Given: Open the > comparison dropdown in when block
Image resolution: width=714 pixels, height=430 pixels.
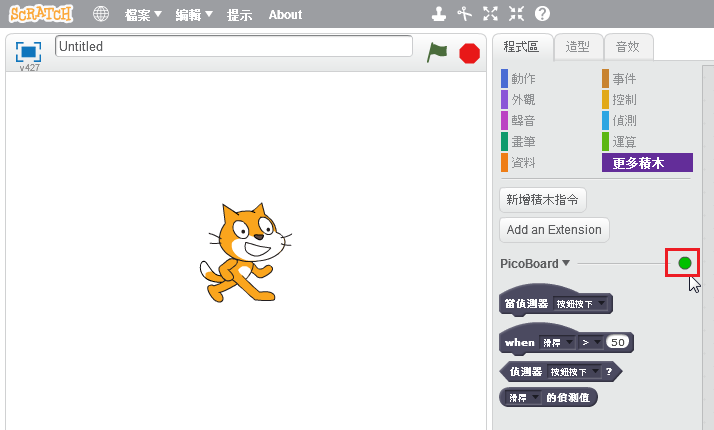Looking at the screenshot, I should click(591, 342).
